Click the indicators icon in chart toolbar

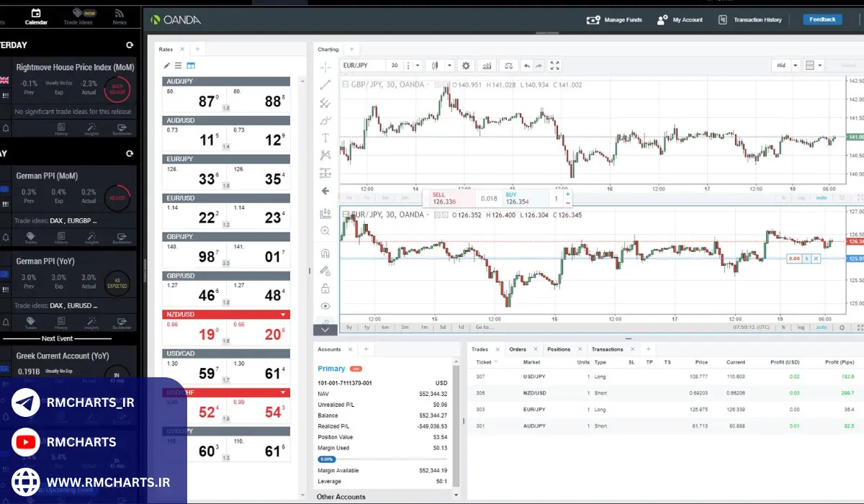click(487, 66)
